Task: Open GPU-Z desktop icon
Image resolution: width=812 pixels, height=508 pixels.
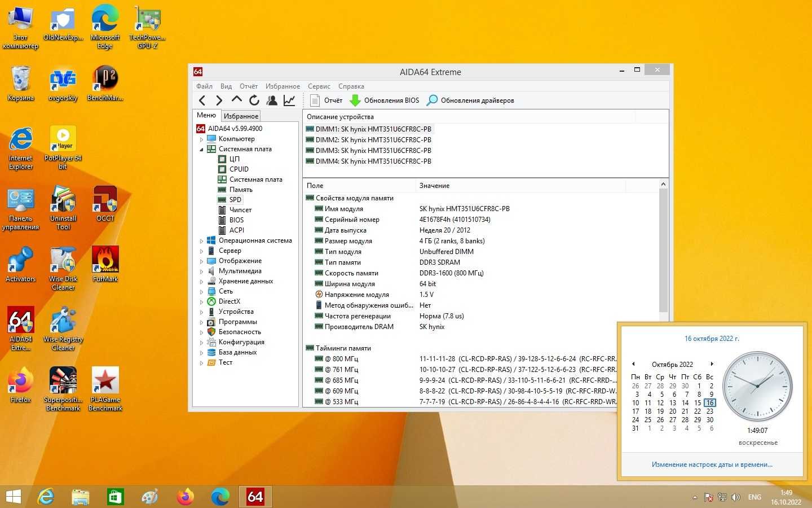Action: coord(147,27)
